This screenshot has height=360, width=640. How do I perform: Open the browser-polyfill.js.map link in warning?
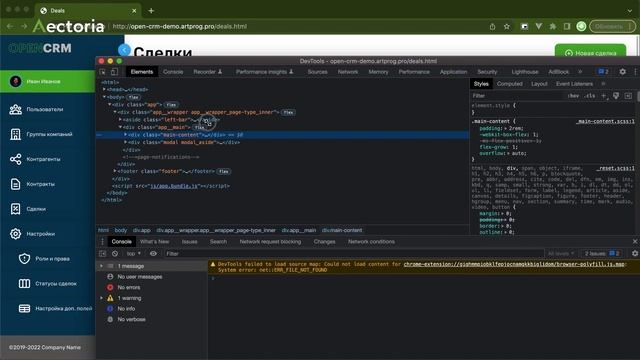point(514,264)
